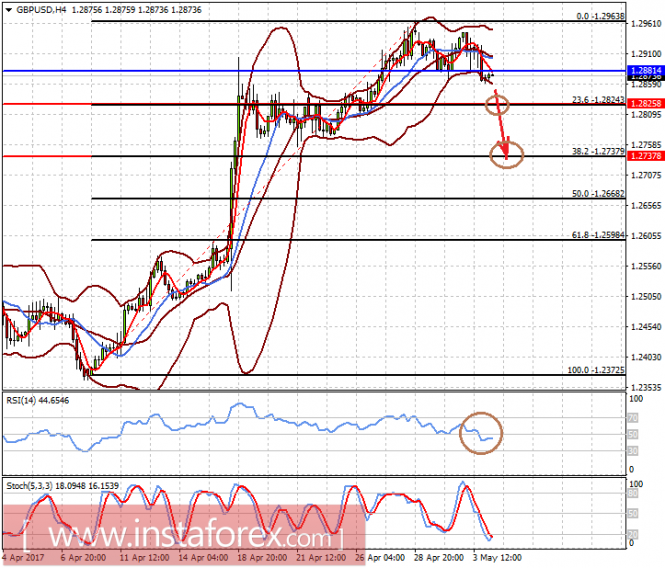Click the circle drawn at the 38.2 level
Viewport: 665px width, 568px height.
[506, 154]
